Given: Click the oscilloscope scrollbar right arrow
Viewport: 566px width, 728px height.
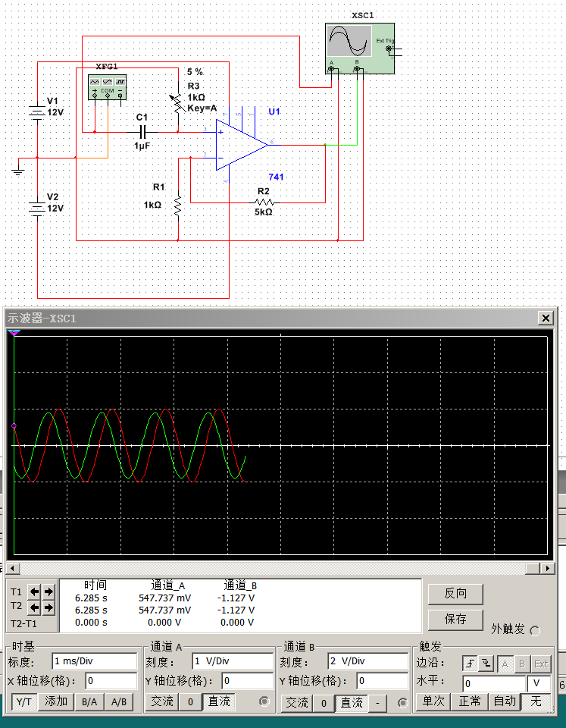Looking at the screenshot, I should pos(548,568).
